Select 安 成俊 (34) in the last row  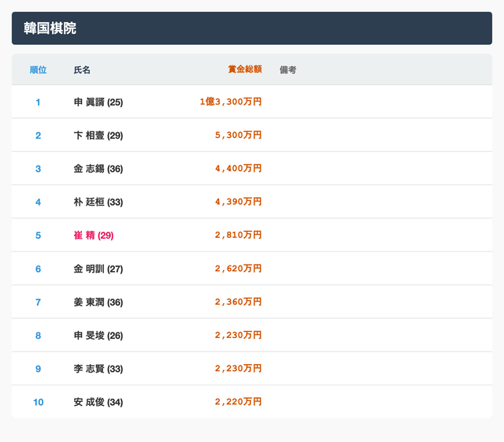98,403
